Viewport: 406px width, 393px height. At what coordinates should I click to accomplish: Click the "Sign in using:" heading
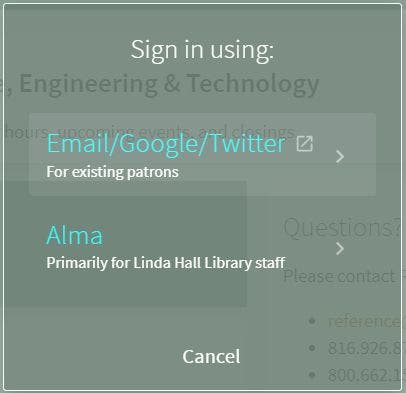pyautogui.click(x=202, y=50)
